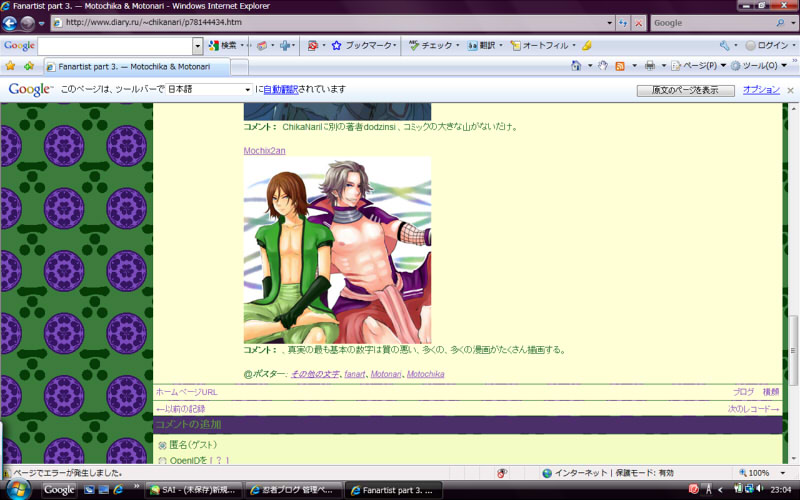Screen dimensions: 800x500
Task: Click the Refresh page icon
Action: click(623, 23)
